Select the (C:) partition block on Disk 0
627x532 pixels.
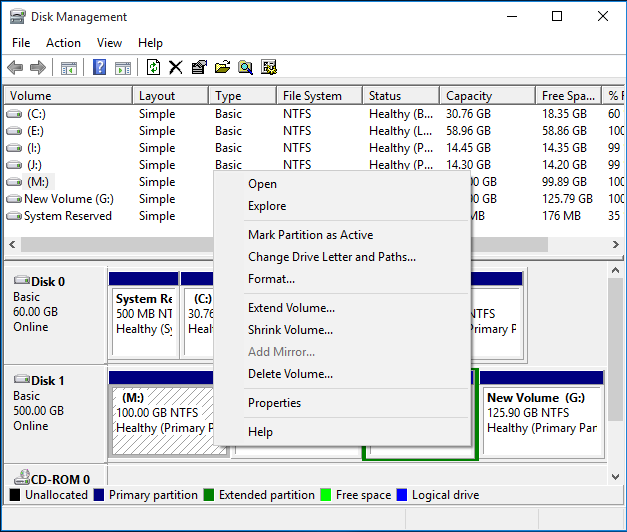198,315
